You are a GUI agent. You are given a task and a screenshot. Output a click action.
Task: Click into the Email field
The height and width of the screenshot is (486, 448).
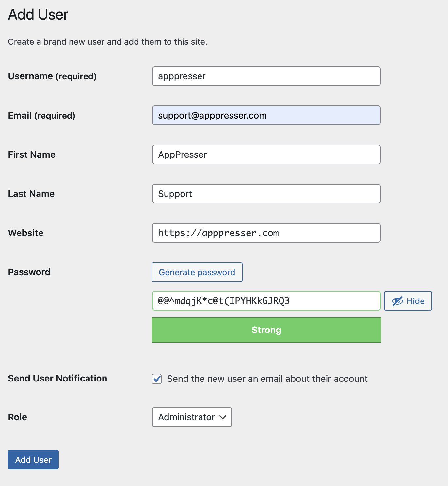point(266,115)
